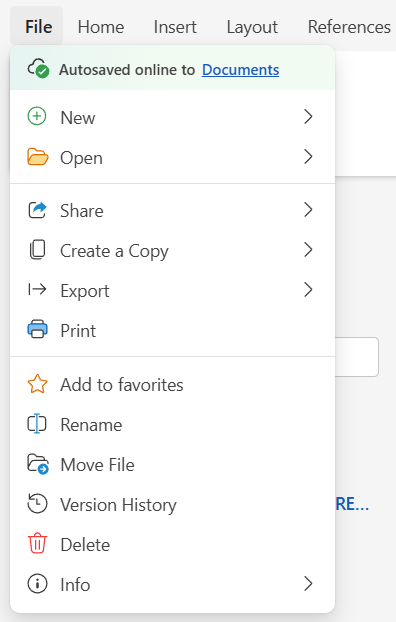
Task: Switch to the Insert tab
Action: click(175, 27)
